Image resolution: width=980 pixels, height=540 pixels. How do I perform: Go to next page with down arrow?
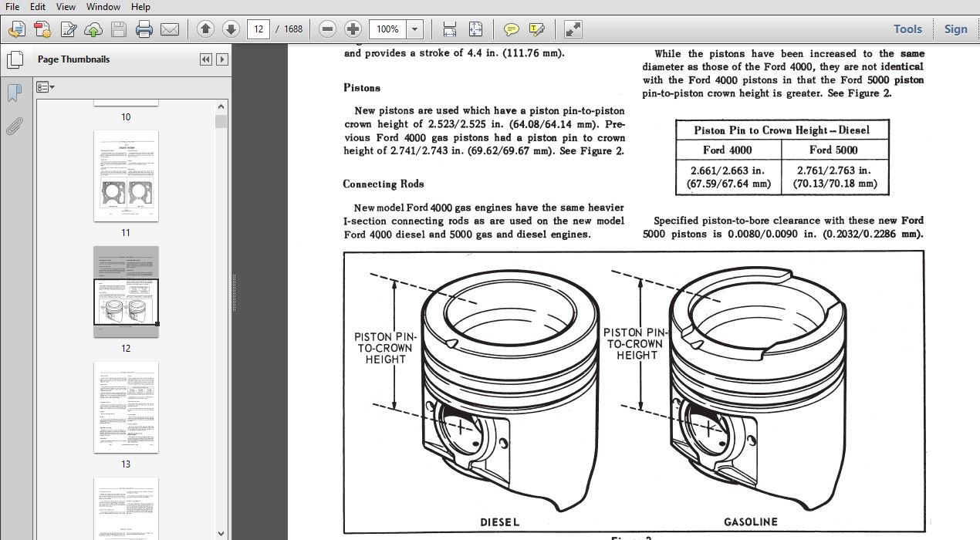click(x=231, y=29)
